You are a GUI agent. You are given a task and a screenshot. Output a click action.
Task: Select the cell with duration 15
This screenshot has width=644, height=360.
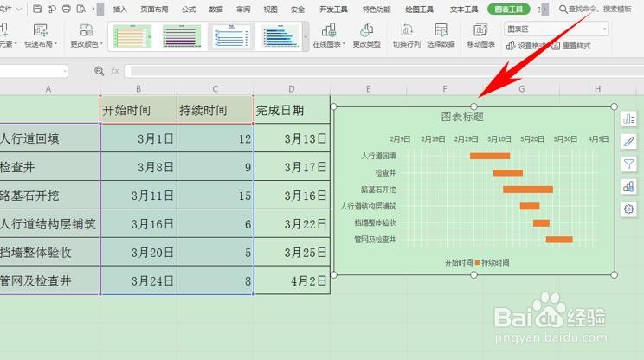216,196
